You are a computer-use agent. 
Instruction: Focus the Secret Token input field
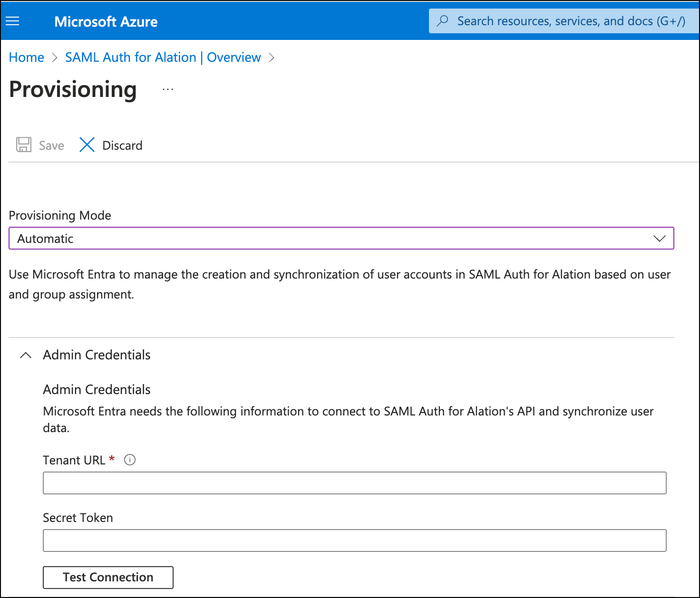coord(354,540)
